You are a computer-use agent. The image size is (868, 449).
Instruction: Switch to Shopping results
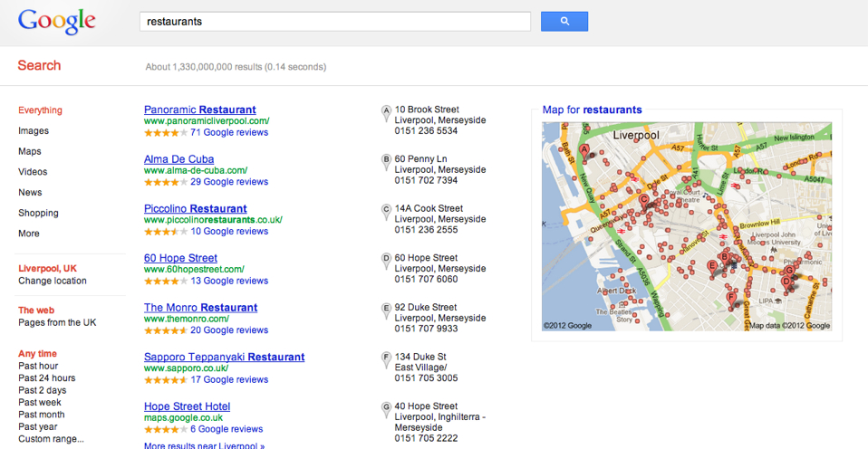38,213
